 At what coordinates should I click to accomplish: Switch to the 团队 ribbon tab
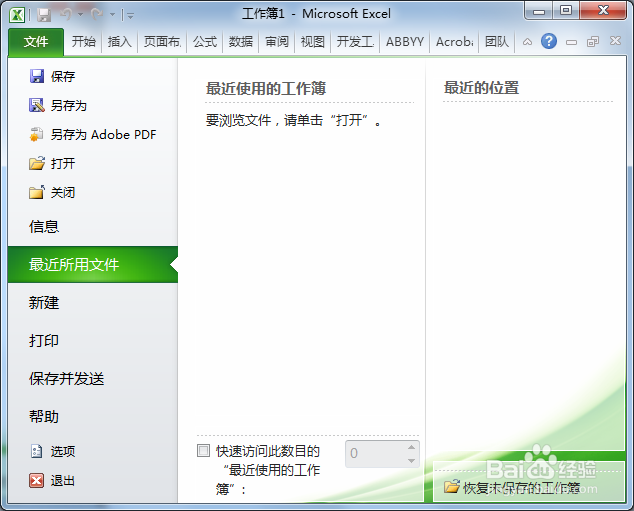tap(497, 42)
